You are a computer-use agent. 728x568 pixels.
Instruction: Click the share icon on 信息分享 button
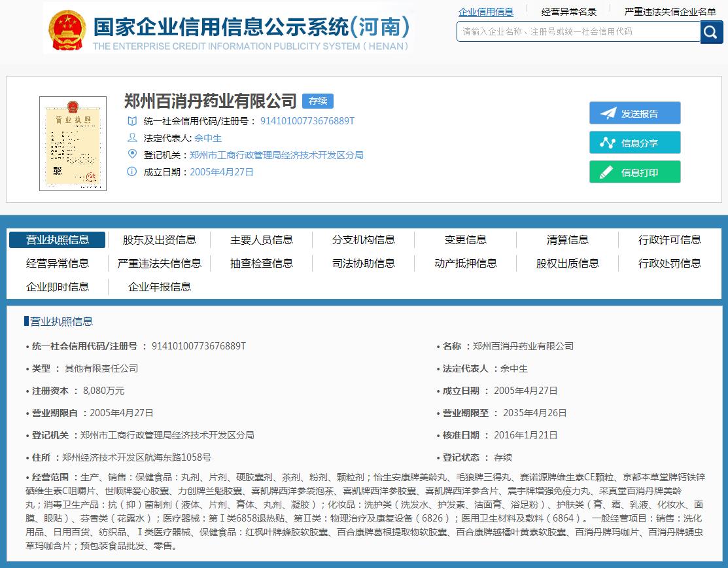point(607,142)
